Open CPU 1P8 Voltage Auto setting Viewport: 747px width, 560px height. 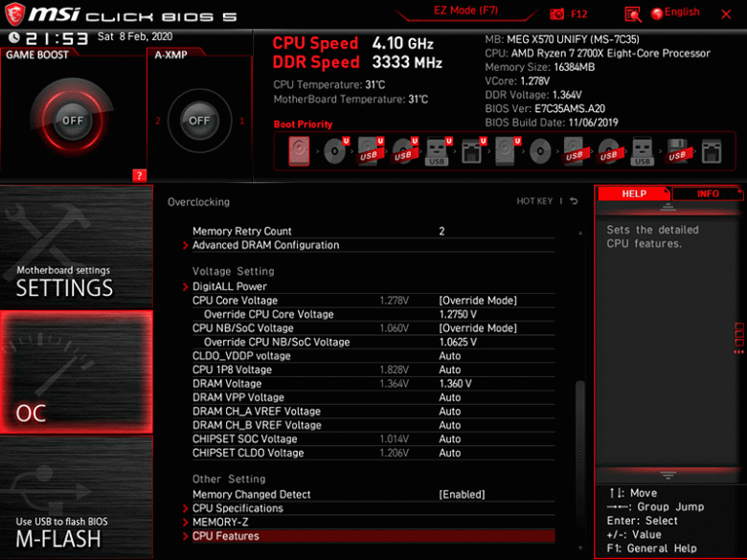[x=450, y=370]
